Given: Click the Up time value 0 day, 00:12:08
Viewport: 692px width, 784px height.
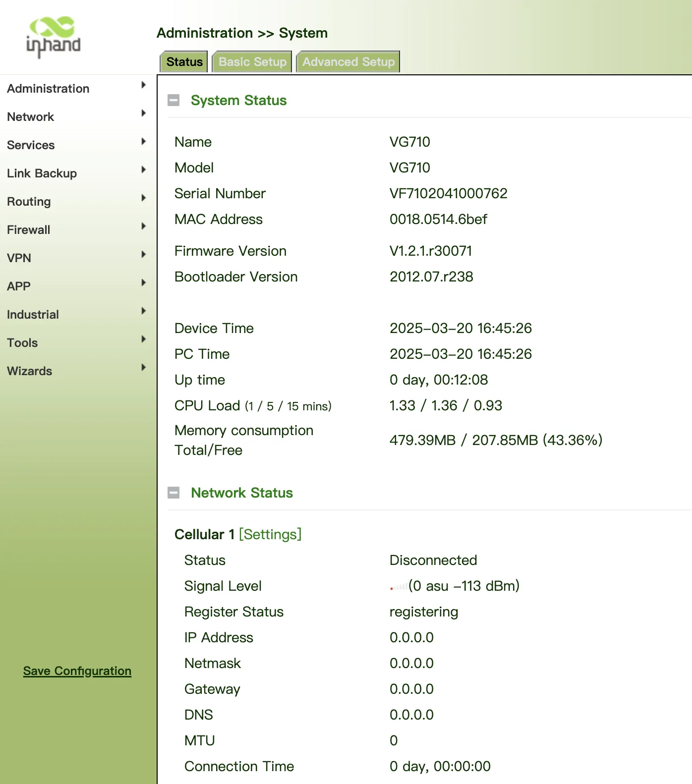Looking at the screenshot, I should [x=439, y=380].
